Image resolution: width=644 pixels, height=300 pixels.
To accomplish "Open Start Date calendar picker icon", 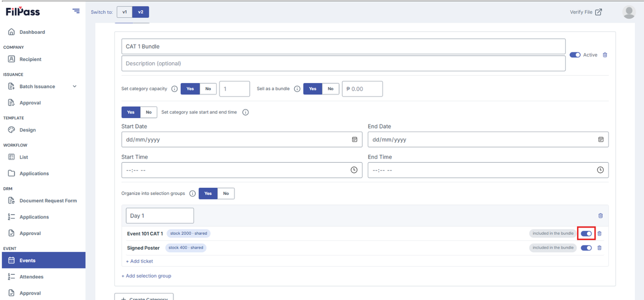I will click(354, 140).
